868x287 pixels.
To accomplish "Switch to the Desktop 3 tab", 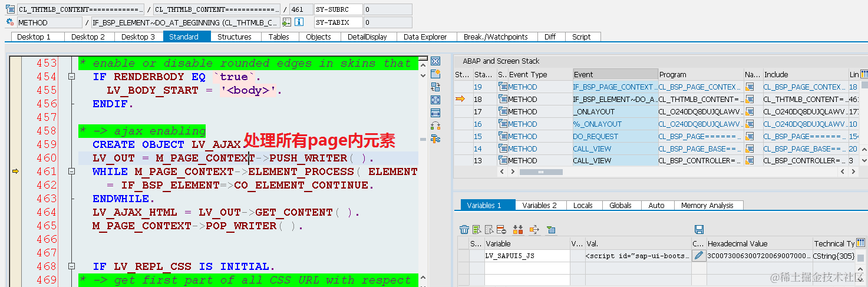I will (138, 37).
